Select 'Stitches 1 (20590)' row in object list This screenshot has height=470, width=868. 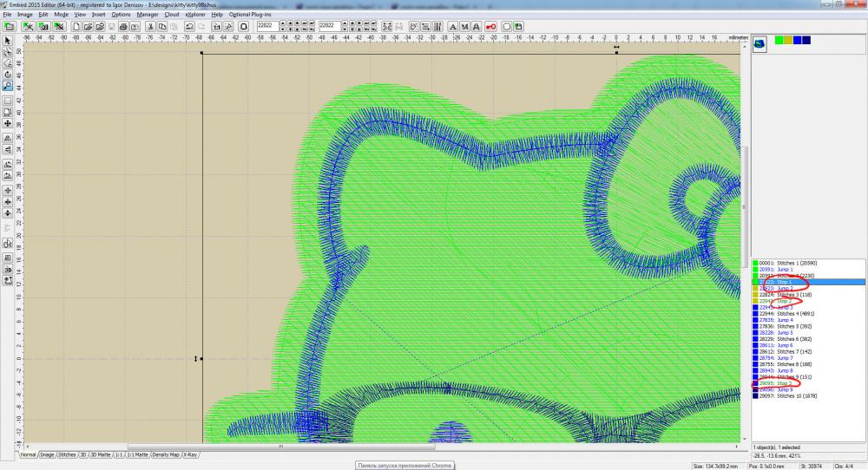807,264
